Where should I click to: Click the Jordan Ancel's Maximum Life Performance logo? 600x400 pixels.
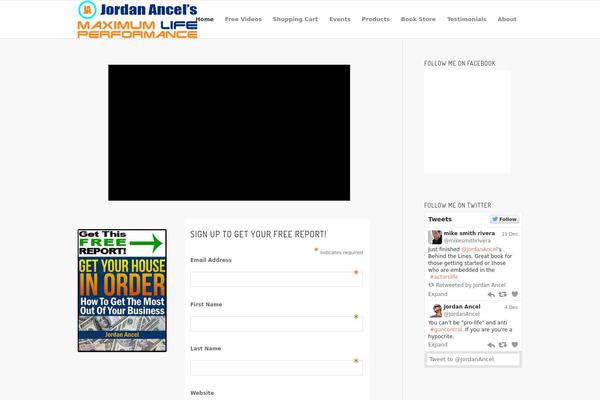137,20
